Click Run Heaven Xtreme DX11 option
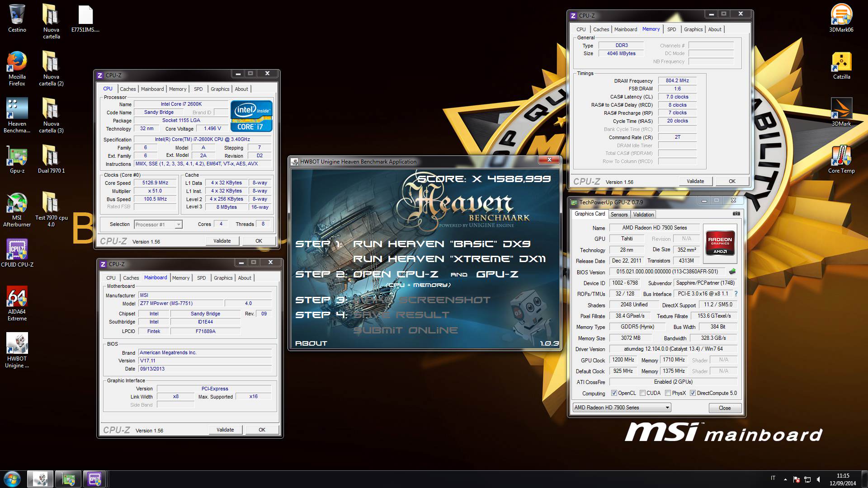 click(x=449, y=259)
